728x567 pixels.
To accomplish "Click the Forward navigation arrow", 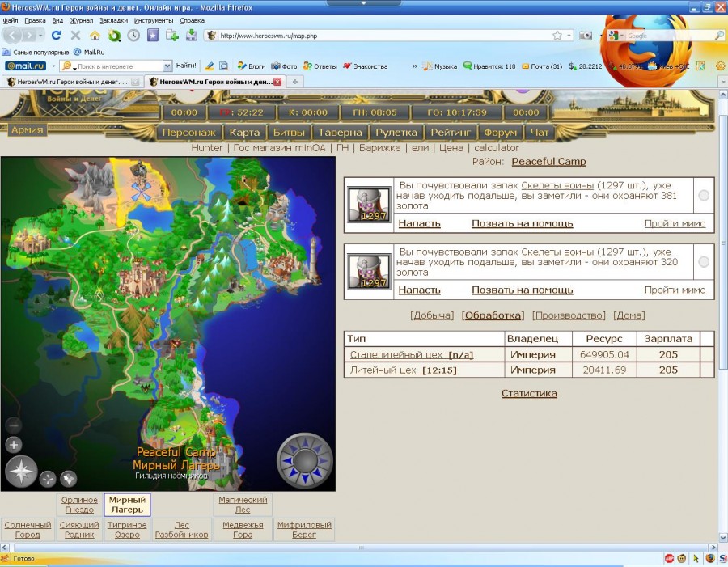I will pyautogui.click(x=29, y=36).
